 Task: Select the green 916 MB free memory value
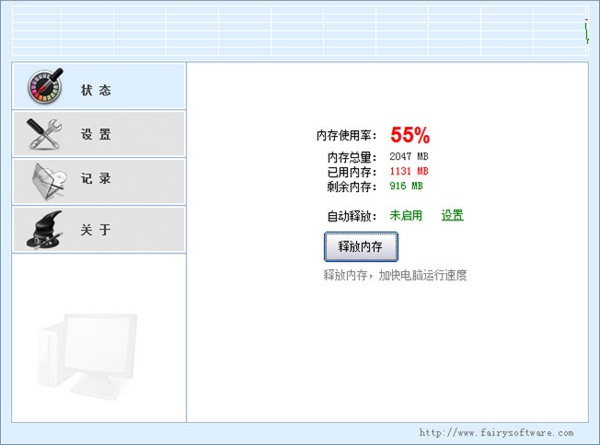[x=406, y=186]
